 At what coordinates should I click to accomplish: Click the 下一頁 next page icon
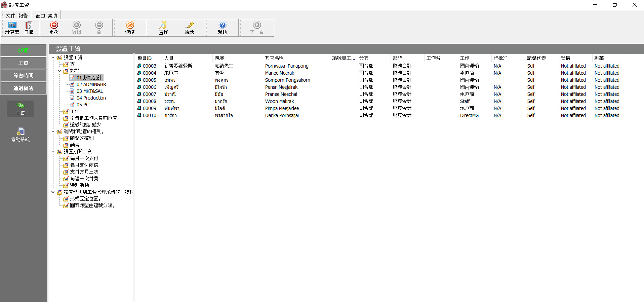[257, 25]
